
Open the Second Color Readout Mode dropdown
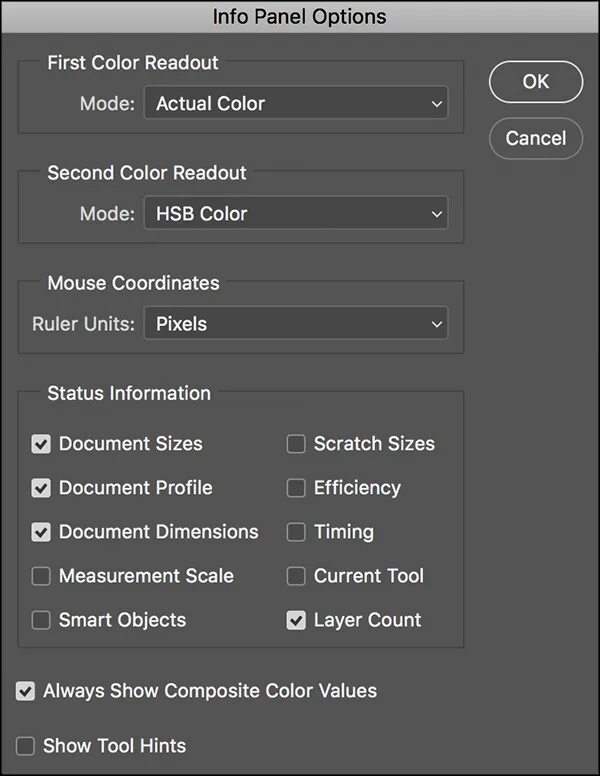point(295,213)
